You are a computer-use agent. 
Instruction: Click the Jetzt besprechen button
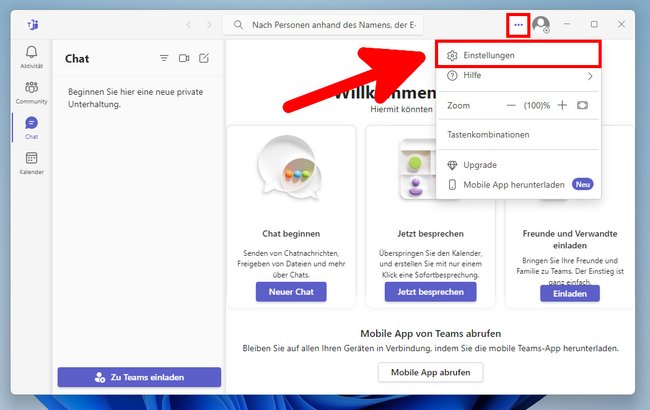(x=430, y=292)
